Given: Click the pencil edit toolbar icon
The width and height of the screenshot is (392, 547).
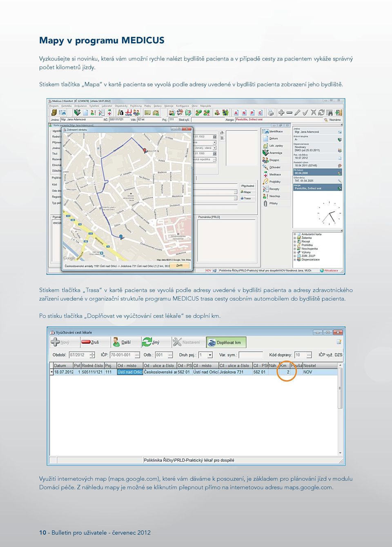Looking at the screenshot, I should tap(297, 112).
